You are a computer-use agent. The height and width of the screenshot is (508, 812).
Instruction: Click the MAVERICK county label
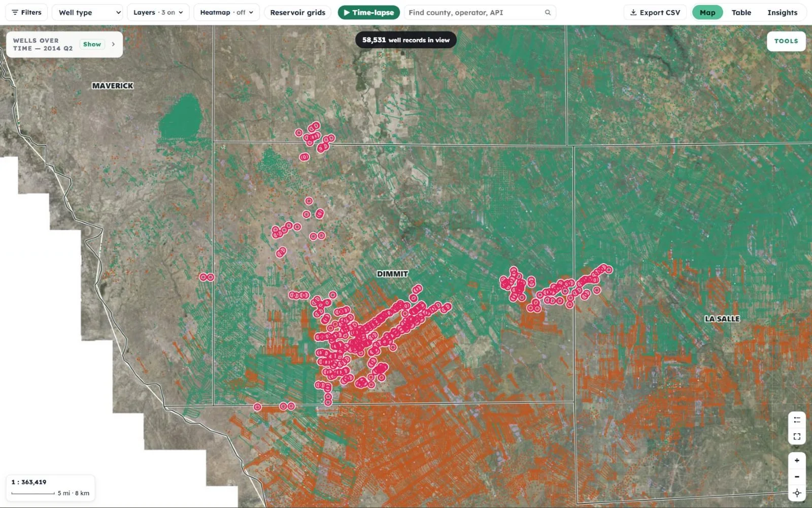(113, 86)
